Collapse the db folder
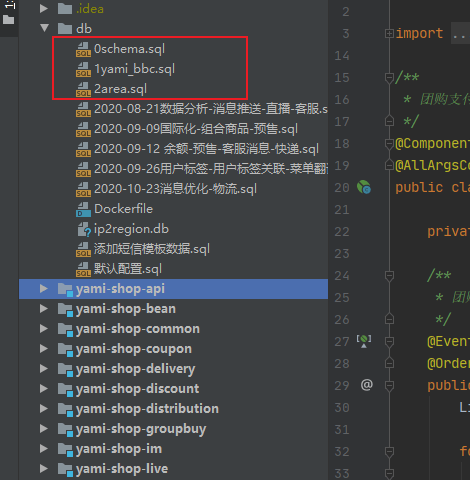This screenshot has width=470, height=480. pos(44,28)
